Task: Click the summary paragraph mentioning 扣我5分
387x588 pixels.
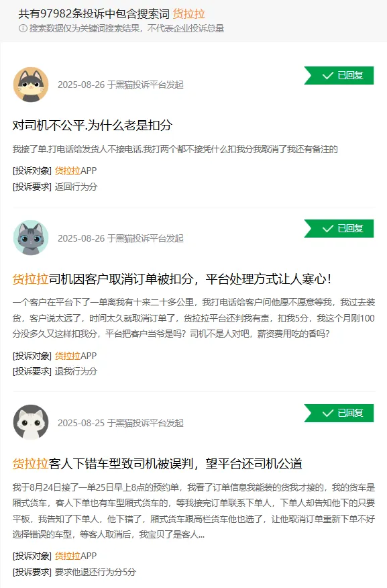Action: [194, 318]
